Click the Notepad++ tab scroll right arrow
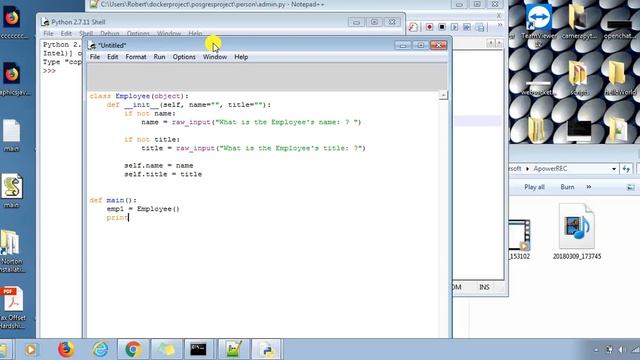The image size is (640, 360). point(499,43)
